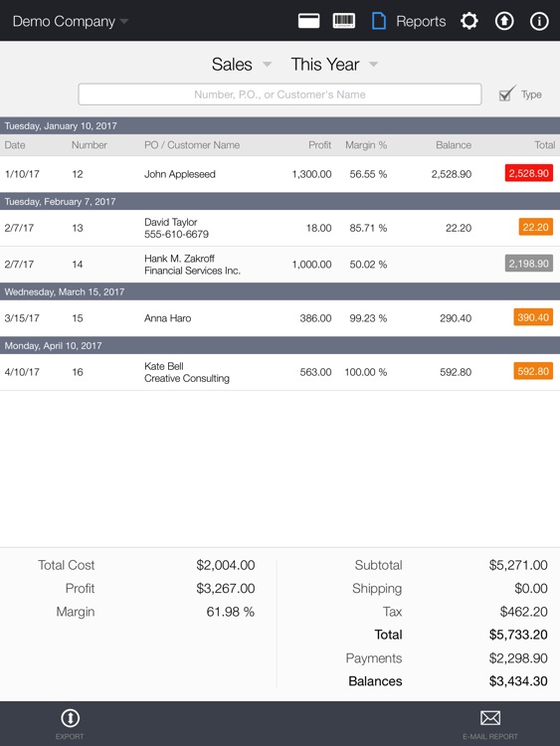Sort by Profit column header
This screenshot has height=746, width=560.
tap(319, 145)
